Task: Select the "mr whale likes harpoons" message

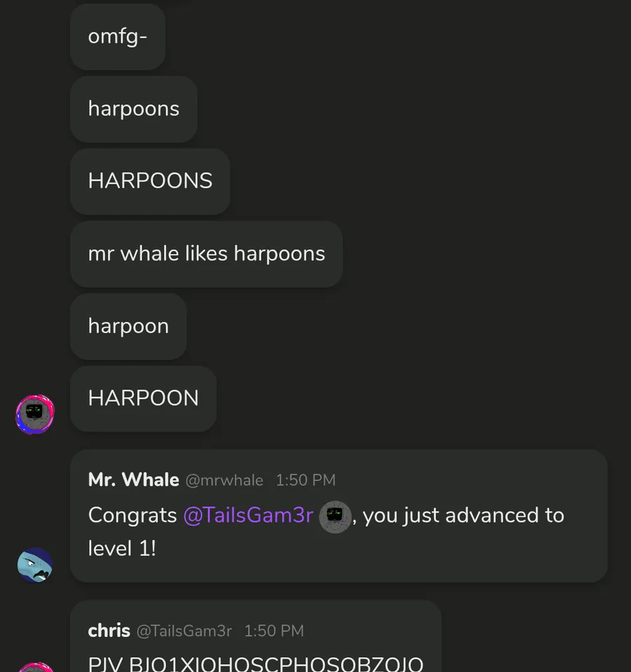Action: coord(207,254)
